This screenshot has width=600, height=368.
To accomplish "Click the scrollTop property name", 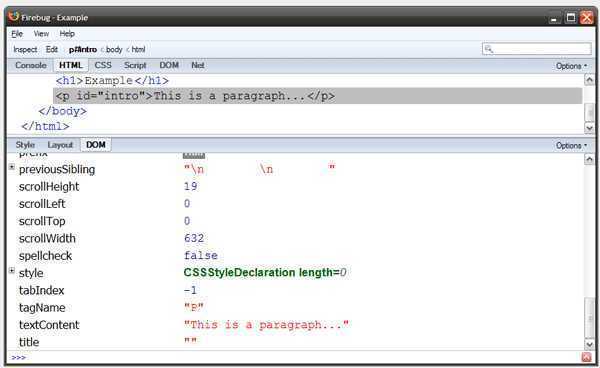I will (42, 221).
